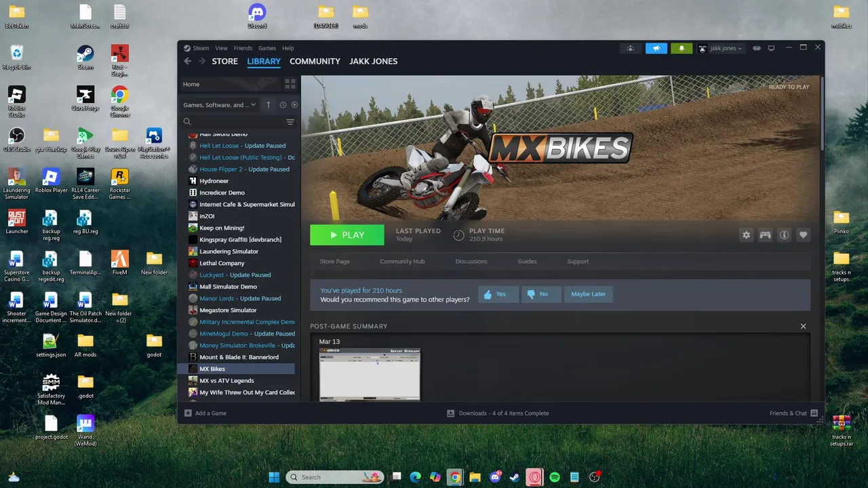The height and width of the screenshot is (488, 868).
Task: Open the Rockstar Games desktop icon
Action: coord(119,184)
